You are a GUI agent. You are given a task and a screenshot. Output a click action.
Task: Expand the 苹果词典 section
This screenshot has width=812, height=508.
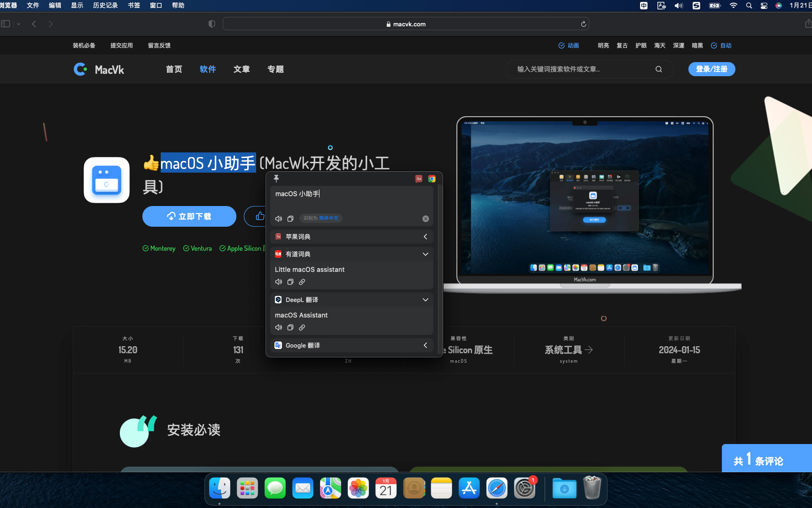click(x=425, y=237)
